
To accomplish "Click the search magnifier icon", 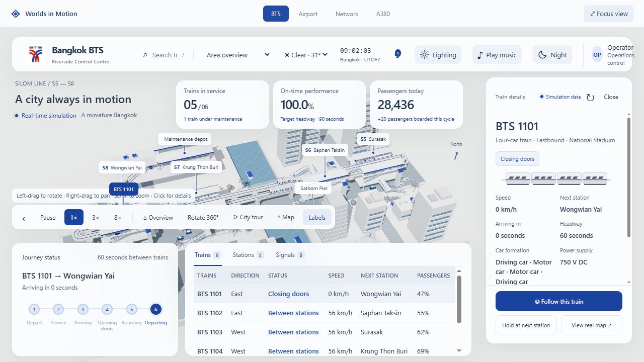I will tap(145, 55).
